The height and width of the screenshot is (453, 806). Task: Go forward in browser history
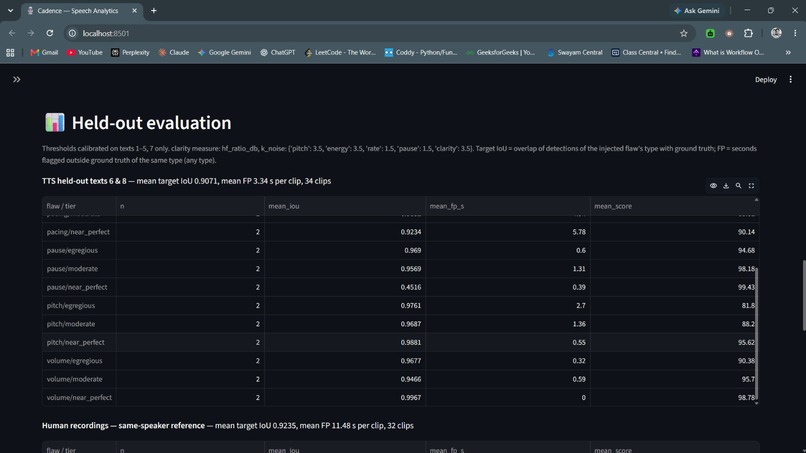31,33
